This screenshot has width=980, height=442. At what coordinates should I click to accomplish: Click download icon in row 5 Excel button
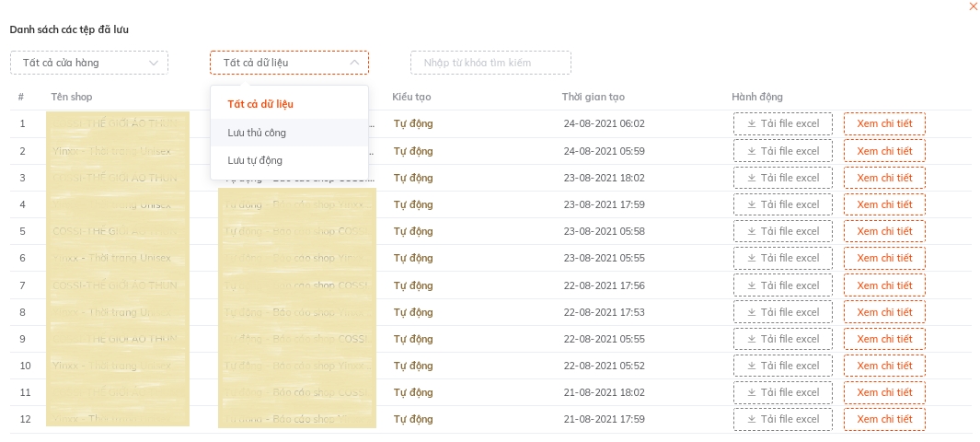coord(751,232)
